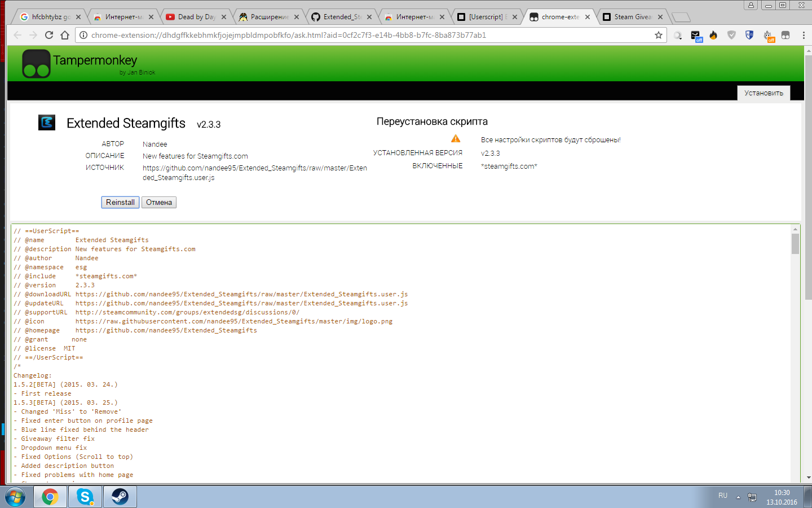Click the orange flame extension icon

(713, 35)
